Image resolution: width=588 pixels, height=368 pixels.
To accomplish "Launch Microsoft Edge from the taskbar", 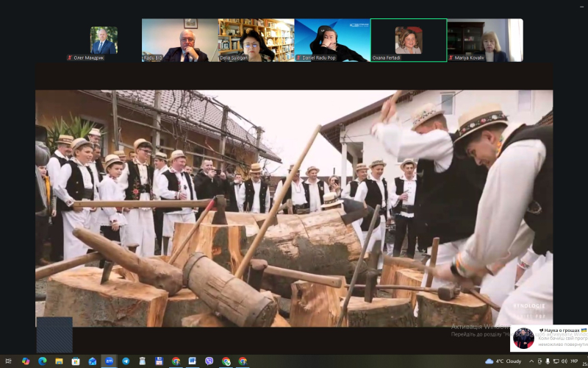I will 42,361.
